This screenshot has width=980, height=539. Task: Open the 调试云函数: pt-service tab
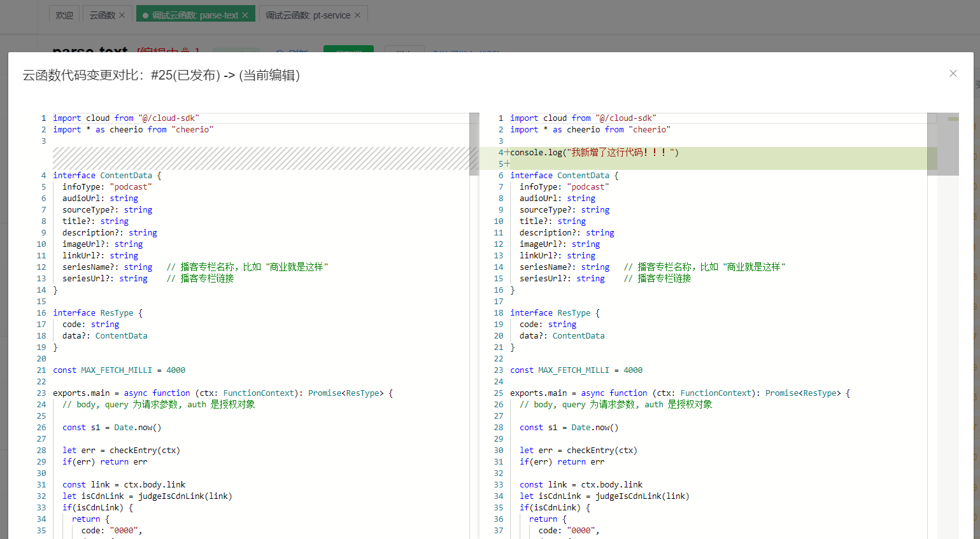click(x=308, y=15)
